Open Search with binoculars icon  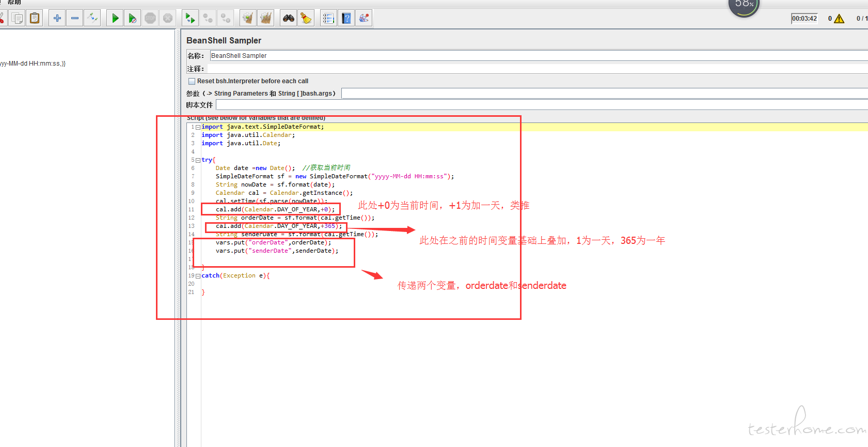(288, 18)
